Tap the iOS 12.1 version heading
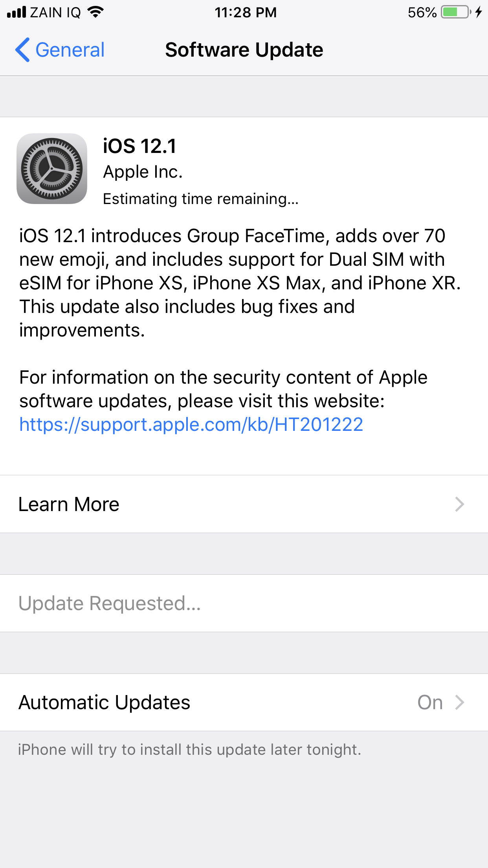488x868 pixels. click(x=139, y=146)
